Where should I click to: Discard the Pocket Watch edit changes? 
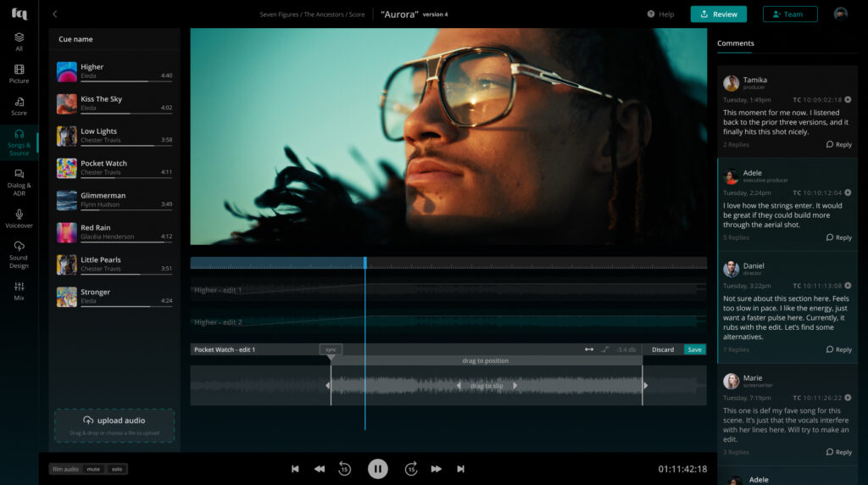662,349
